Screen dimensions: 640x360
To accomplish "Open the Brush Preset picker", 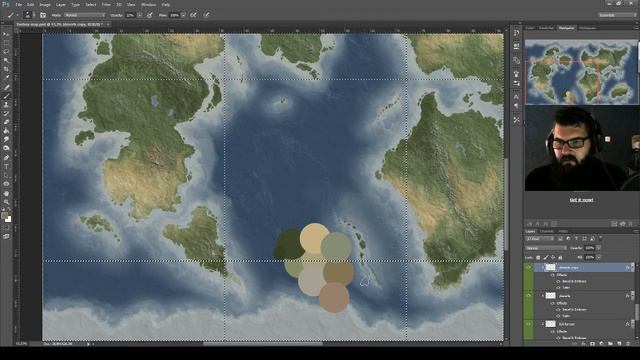I will (x=28, y=15).
